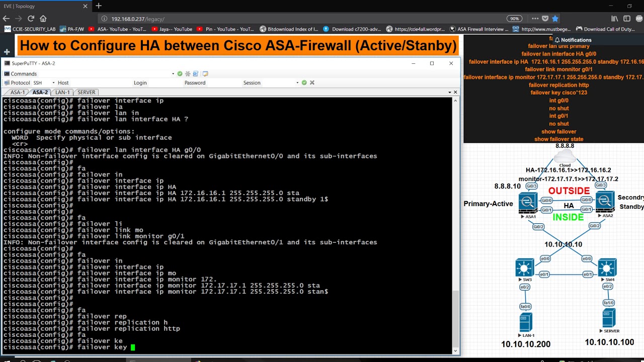Select the ASA-2 terminal tab
The height and width of the screenshot is (362, 644).
tap(40, 93)
